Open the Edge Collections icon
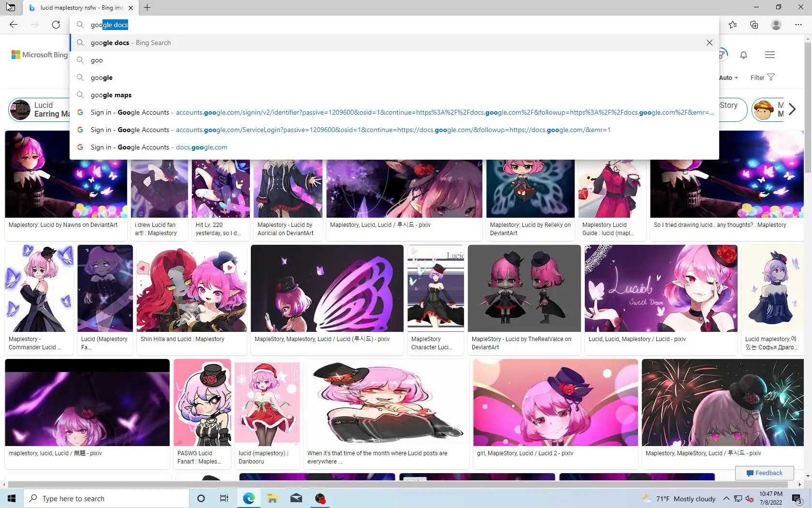812x508 pixels. click(x=754, y=25)
